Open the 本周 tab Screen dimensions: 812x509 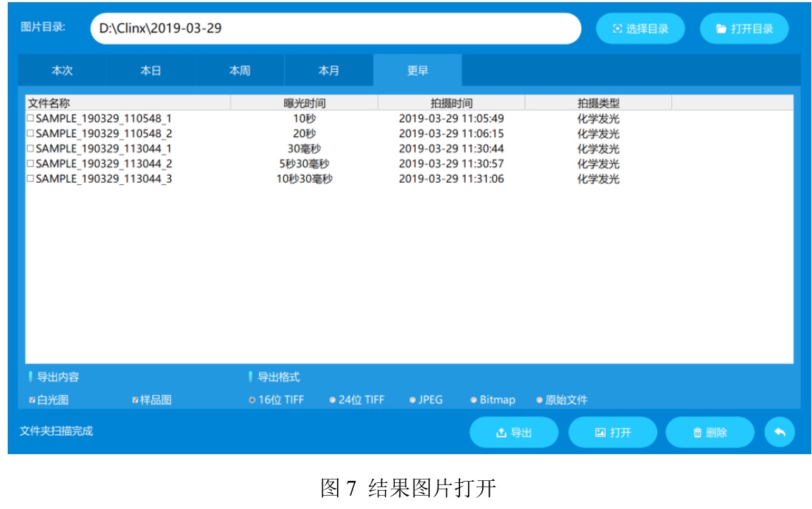[x=240, y=71]
